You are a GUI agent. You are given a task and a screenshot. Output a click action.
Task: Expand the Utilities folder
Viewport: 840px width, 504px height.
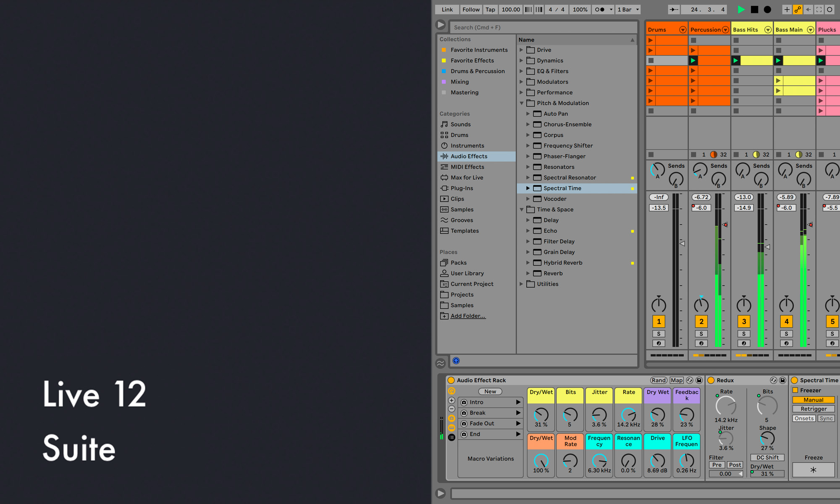pyautogui.click(x=522, y=284)
